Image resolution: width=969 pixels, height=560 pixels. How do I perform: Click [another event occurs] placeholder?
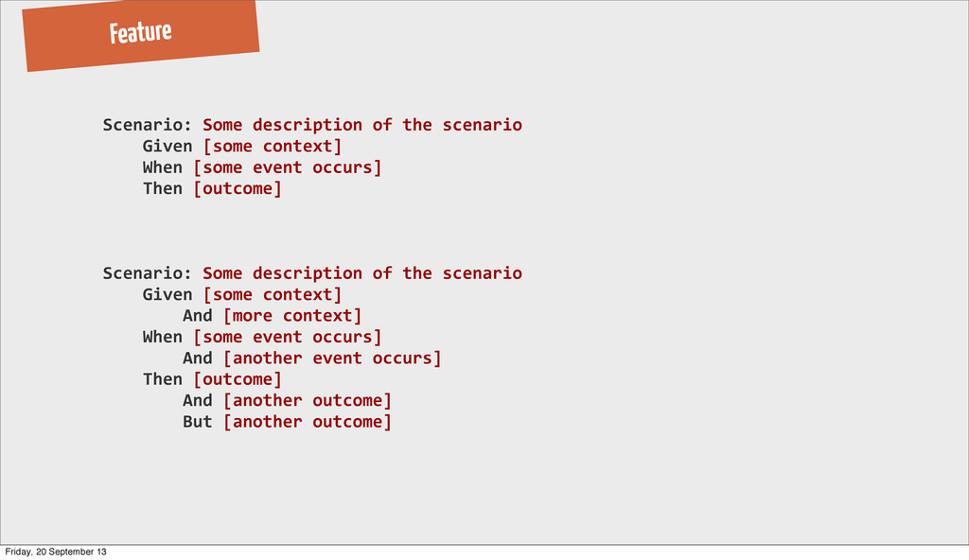pos(332,359)
